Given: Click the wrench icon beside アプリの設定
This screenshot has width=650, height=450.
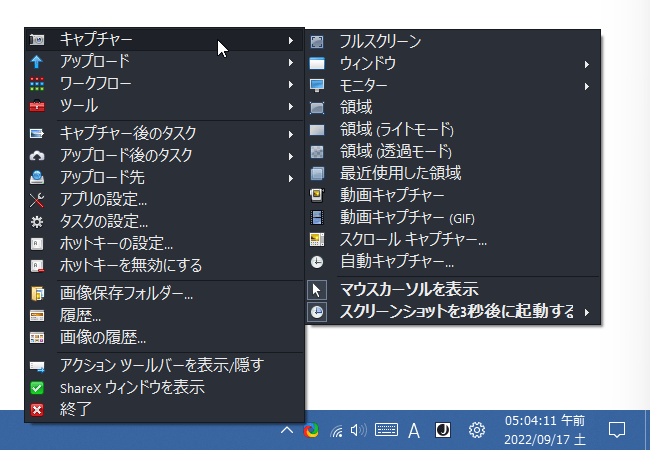Looking at the screenshot, I should tap(37, 200).
